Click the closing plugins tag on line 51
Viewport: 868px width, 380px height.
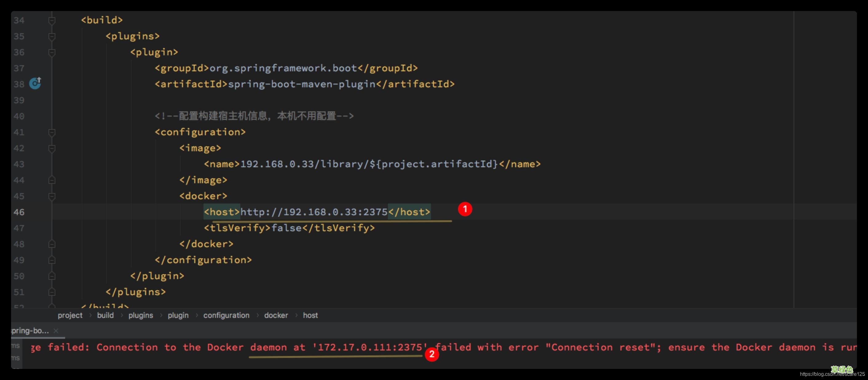click(136, 292)
